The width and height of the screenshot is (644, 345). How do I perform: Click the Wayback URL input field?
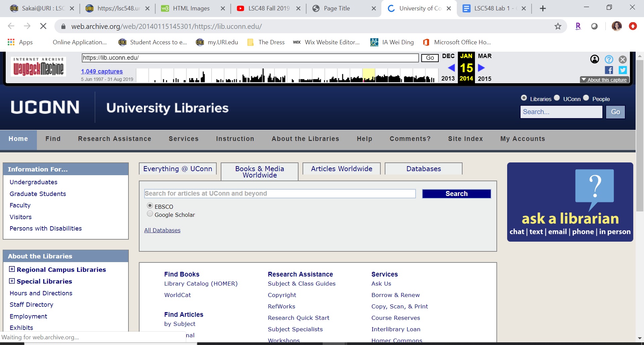point(250,58)
